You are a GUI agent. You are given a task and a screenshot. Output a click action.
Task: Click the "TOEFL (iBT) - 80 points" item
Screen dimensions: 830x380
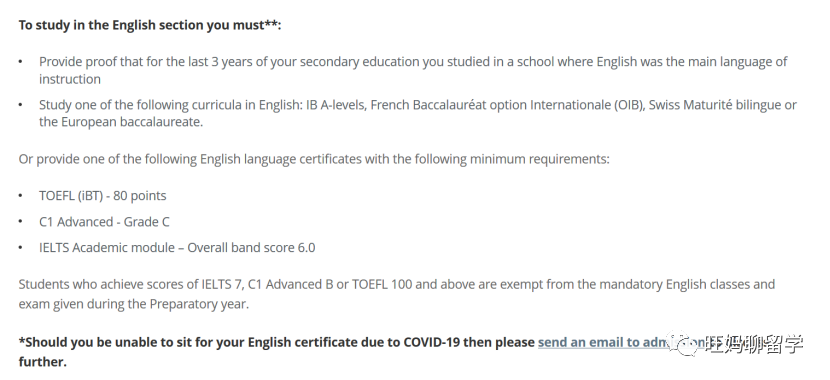pos(103,196)
